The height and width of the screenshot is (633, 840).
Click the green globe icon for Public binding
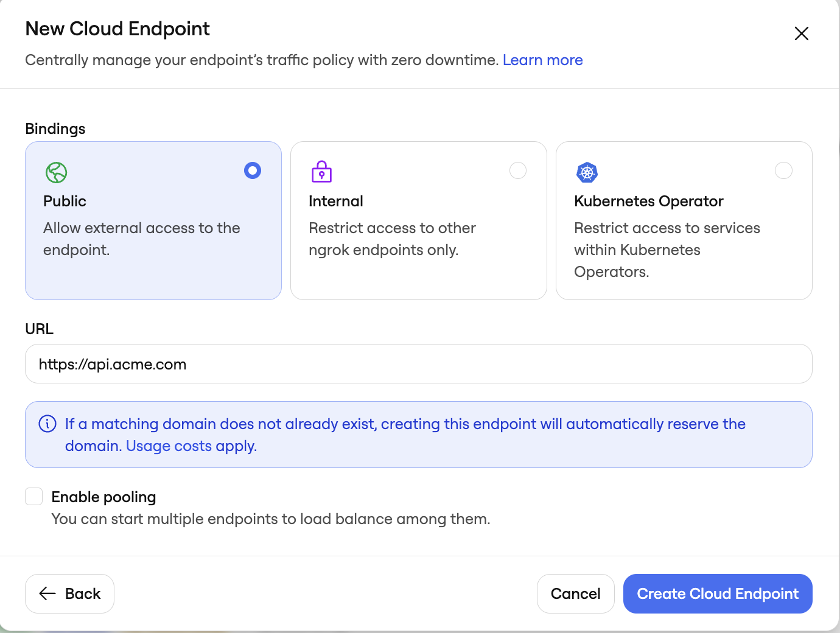coord(56,172)
